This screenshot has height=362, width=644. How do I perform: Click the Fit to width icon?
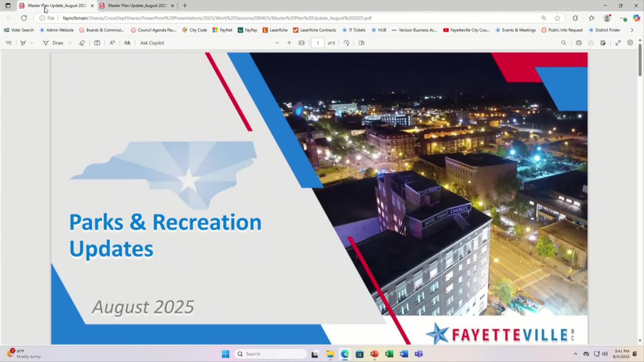[x=302, y=43]
